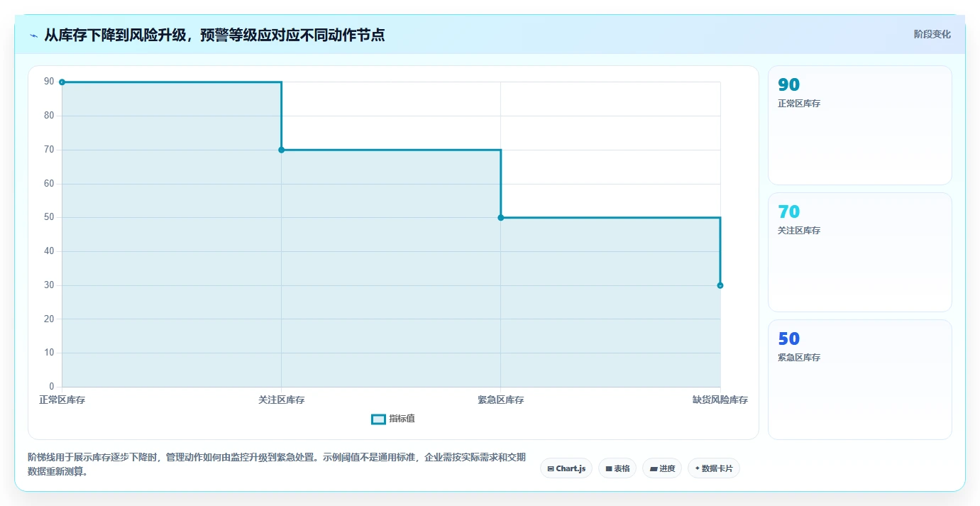
Task: Click the 紧急区库存 card showing 50
Action: [860, 379]
